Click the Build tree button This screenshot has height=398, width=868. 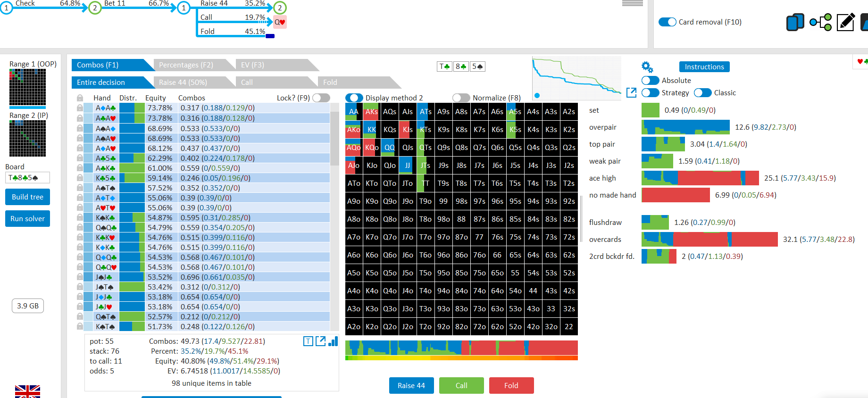27,197
